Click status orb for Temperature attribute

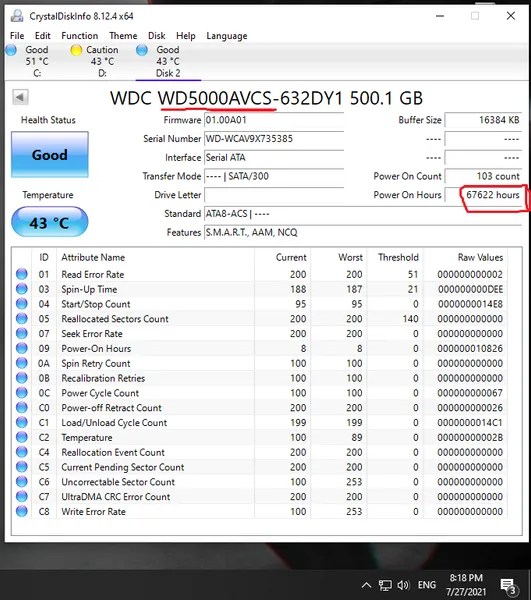22,437
